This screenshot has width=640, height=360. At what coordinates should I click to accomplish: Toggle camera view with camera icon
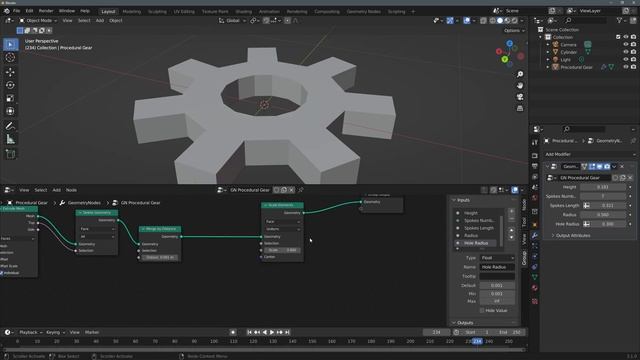tap(520, 97)
